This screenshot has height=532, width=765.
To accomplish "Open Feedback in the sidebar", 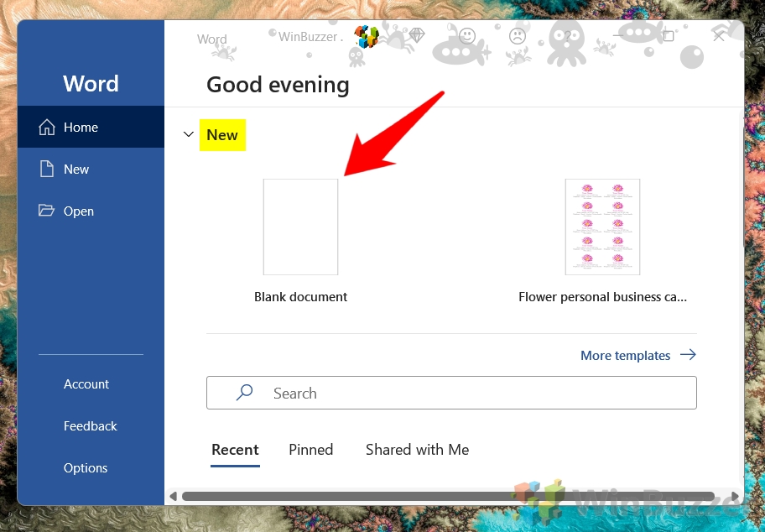I will (x=91, y=426).
